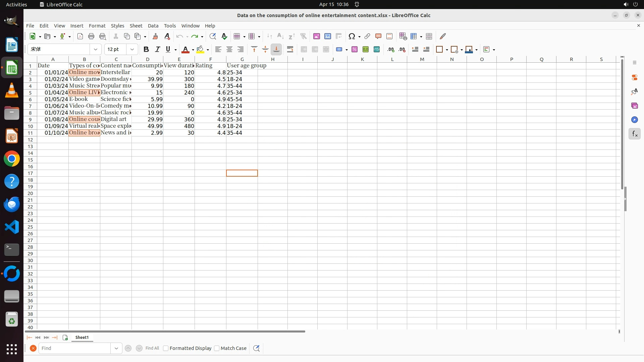The image size is (644, 362).
Task: Click the Insert Special Character omega icon
Action: point(352,36)
